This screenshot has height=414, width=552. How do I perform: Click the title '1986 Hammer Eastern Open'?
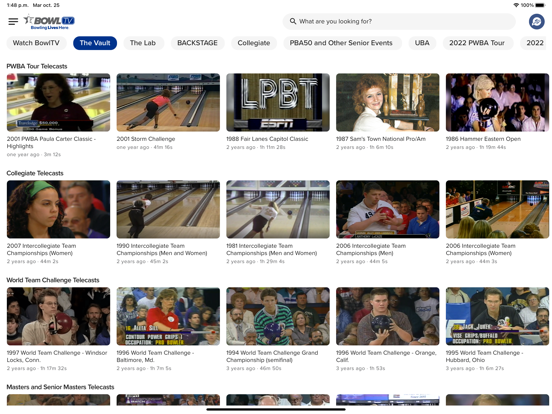click(x=483, y=139)
